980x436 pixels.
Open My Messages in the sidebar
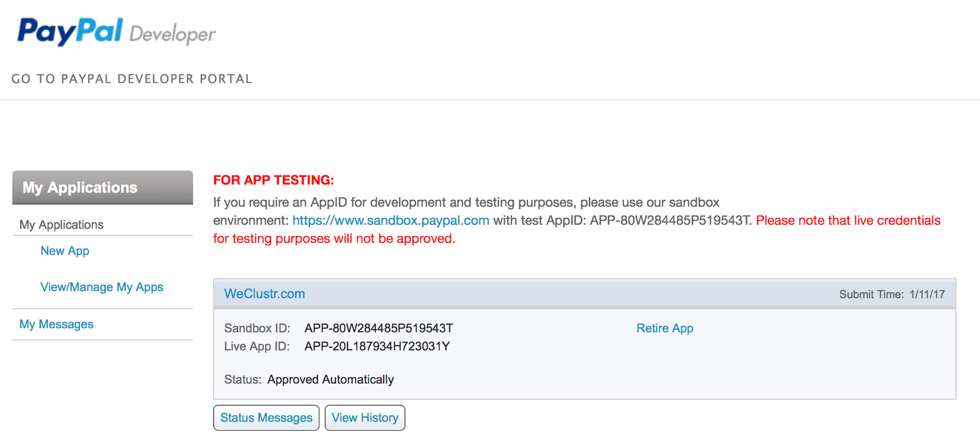coord(56,324)
